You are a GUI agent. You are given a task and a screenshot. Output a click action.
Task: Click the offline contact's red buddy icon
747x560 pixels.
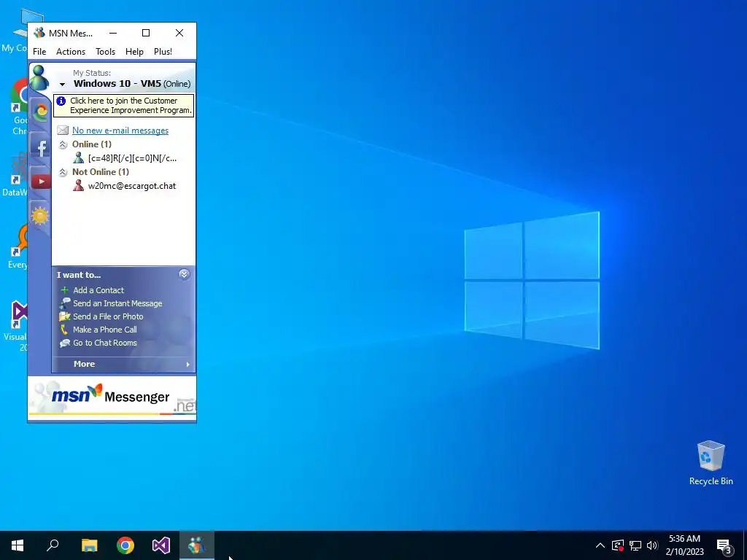[x=79, y=185]
